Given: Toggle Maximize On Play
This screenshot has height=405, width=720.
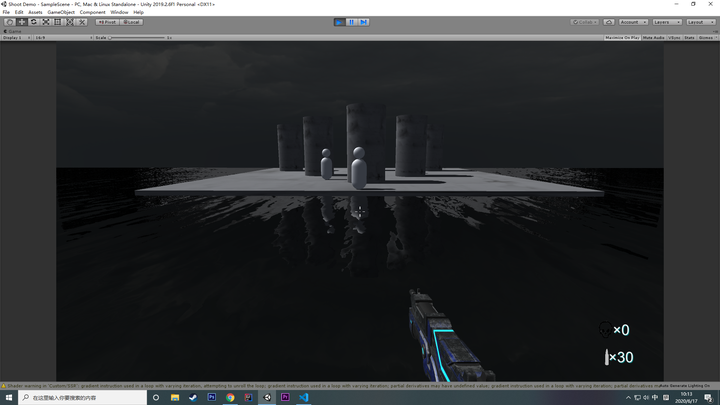Looking at the screenshot, I should [622, 38].
